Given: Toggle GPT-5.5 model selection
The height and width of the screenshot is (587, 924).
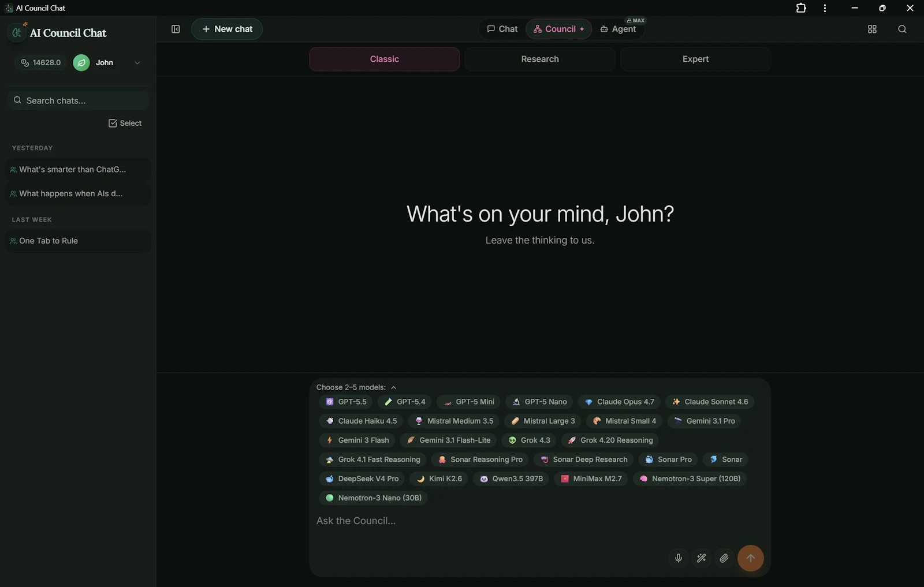Looking at the screenshot, I should (345, 402).
